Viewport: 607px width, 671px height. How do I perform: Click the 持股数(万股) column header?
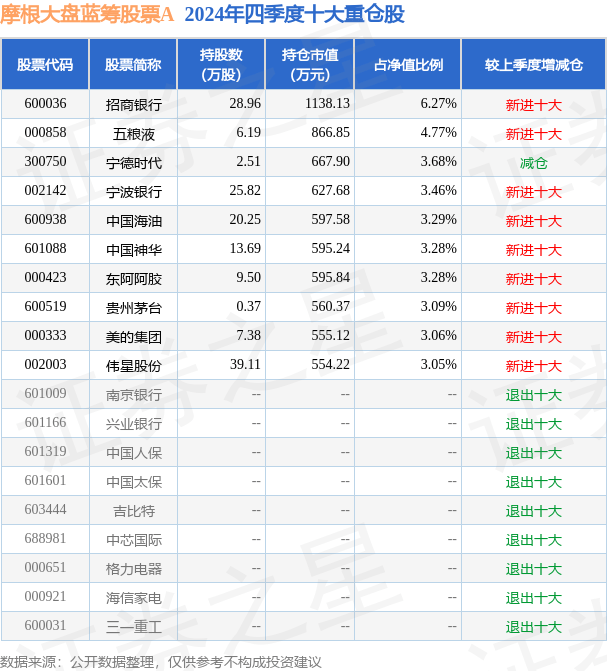pos(221,65)
